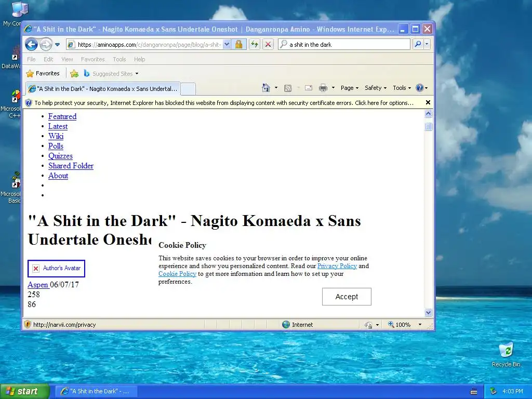
Task: Go back with the Back arrow button
Action: [31, 45]
